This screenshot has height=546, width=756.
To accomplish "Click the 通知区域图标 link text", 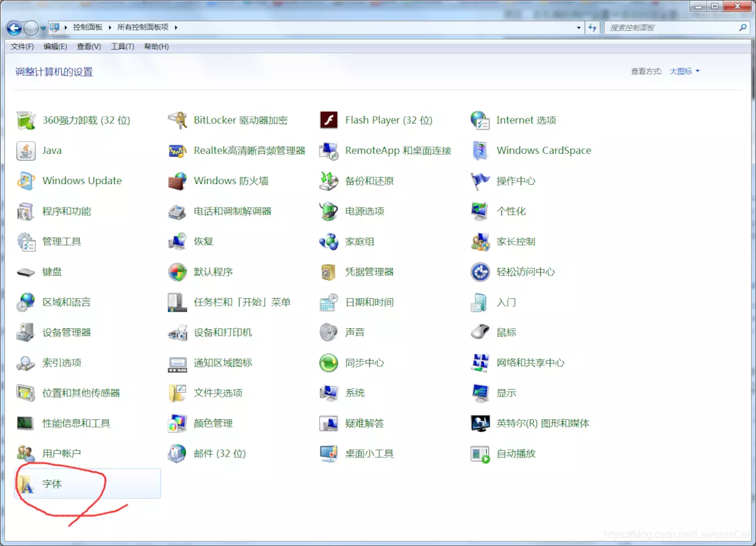I will pos(223,363).
